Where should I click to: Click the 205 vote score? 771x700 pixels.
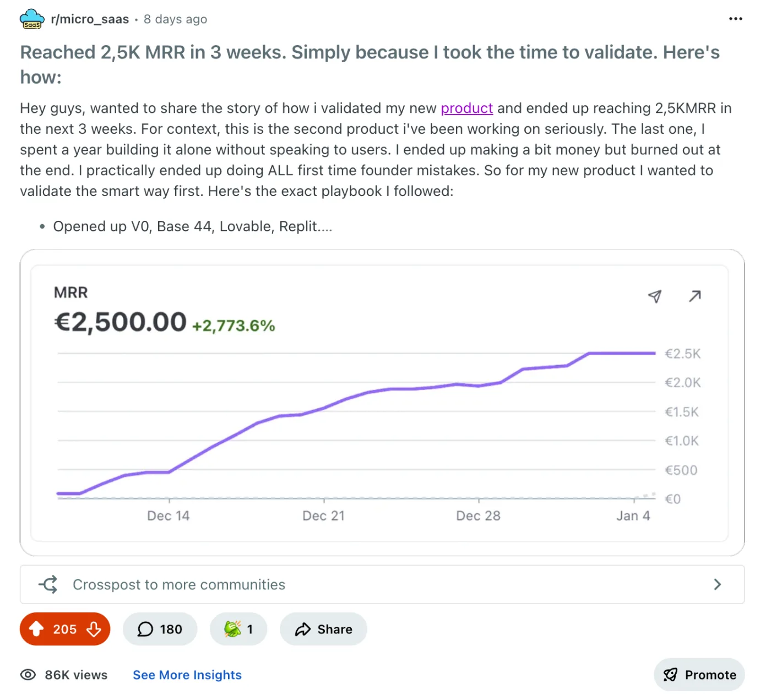(65, 629)
